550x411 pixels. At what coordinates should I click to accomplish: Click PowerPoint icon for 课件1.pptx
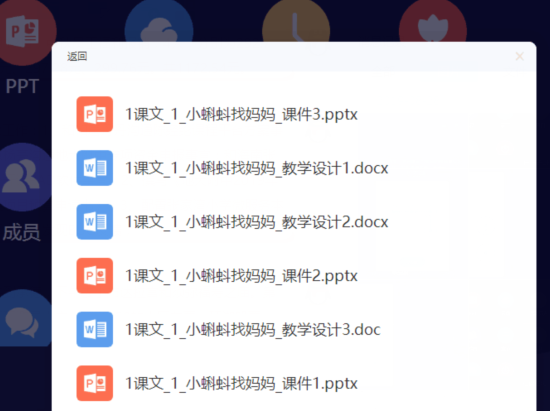(x=95, y=383)
